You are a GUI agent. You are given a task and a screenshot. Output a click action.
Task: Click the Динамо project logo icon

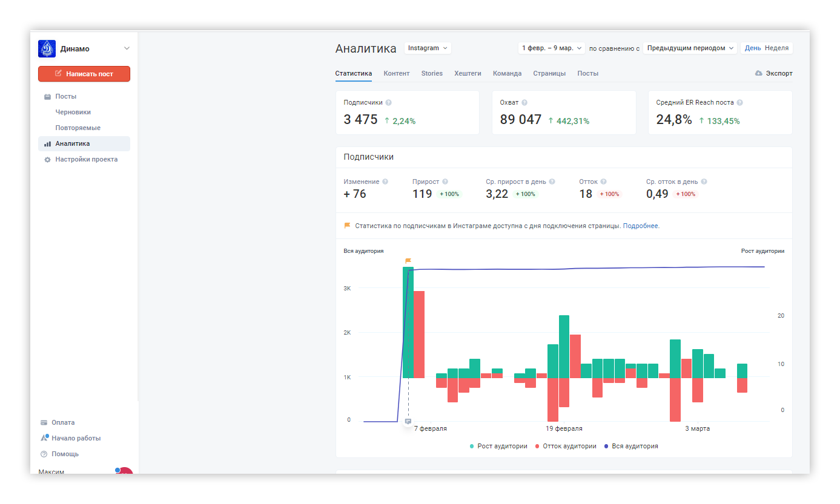pos(47,48)
